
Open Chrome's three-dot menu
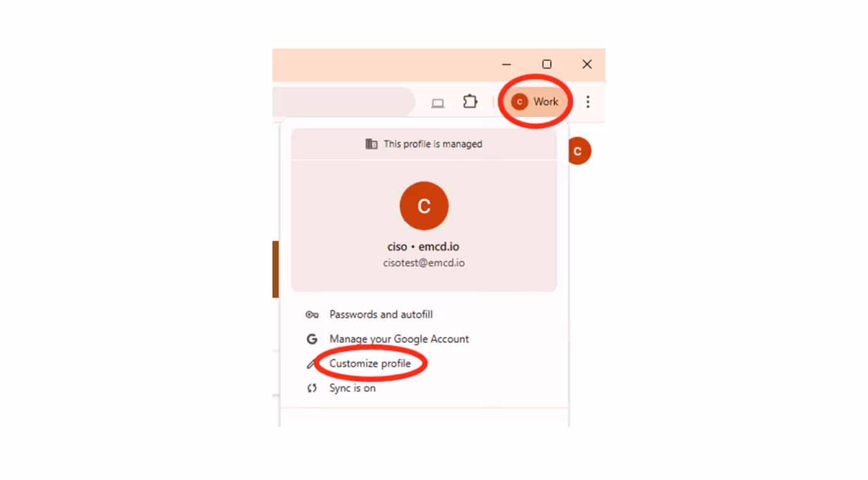588,102
